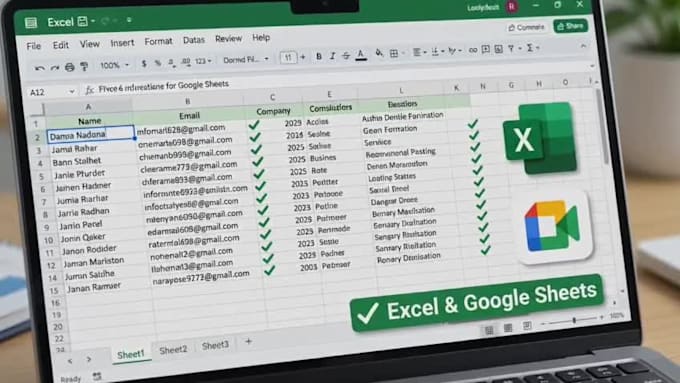This screenshot has height=383, width=680.
Task: Toggle Company checkmark in Jumin Satuhe row
Action: [268, 258]
